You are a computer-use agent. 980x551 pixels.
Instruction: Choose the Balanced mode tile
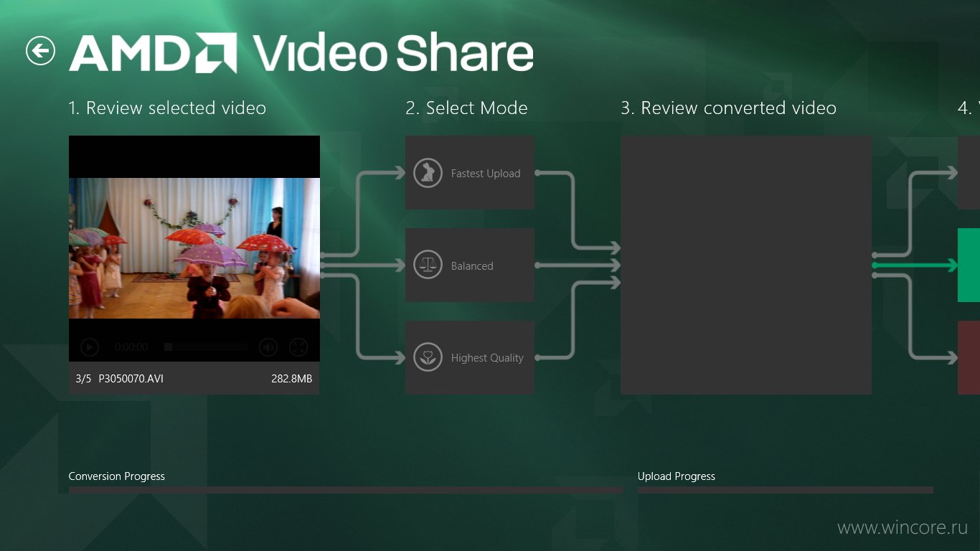(470, 265)
